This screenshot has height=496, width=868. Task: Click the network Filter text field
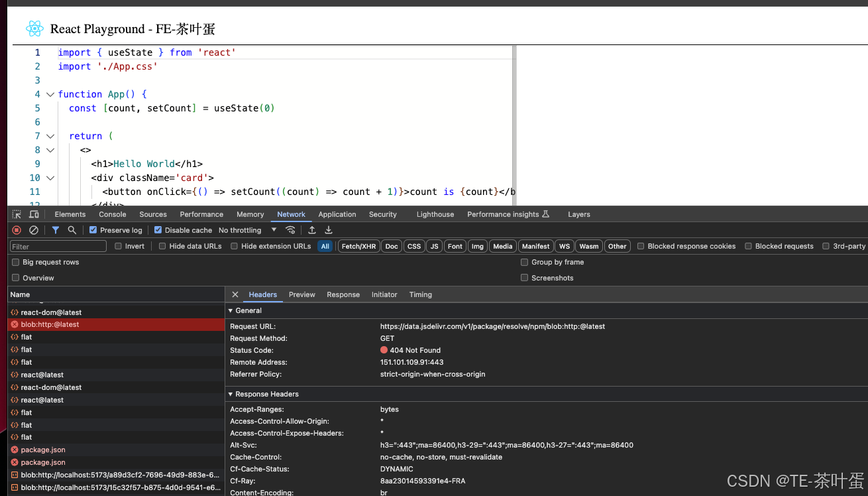[58, 246]
